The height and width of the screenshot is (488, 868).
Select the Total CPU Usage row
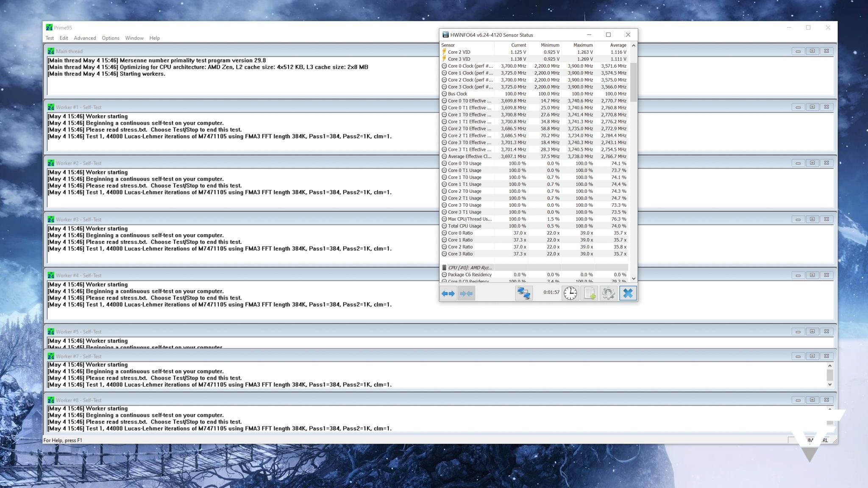pyautogui.click(x=534, y=226)
